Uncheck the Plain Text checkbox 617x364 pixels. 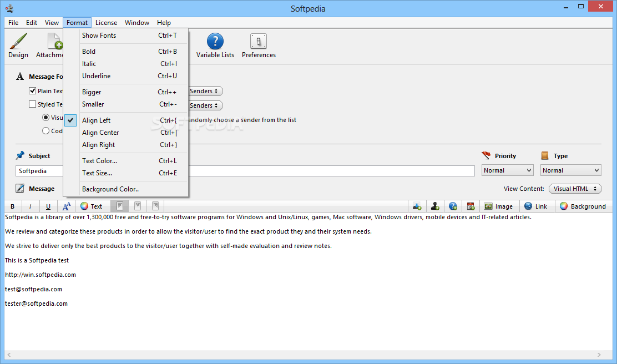pos(33,90)
